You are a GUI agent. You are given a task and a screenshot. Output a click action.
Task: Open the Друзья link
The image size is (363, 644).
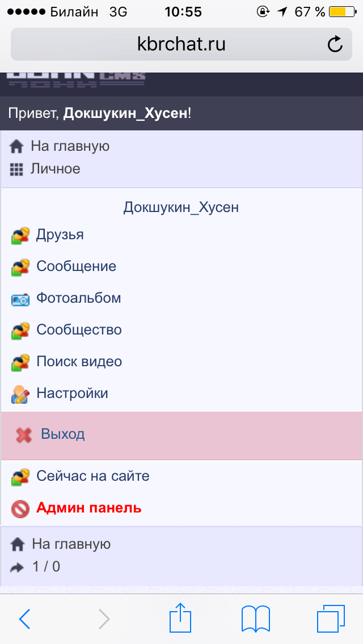tap(60, 235)
